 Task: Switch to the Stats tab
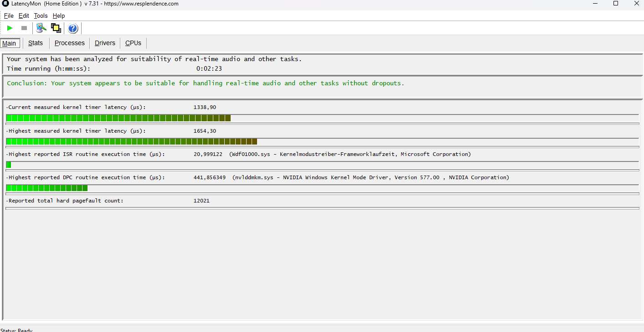35,43
